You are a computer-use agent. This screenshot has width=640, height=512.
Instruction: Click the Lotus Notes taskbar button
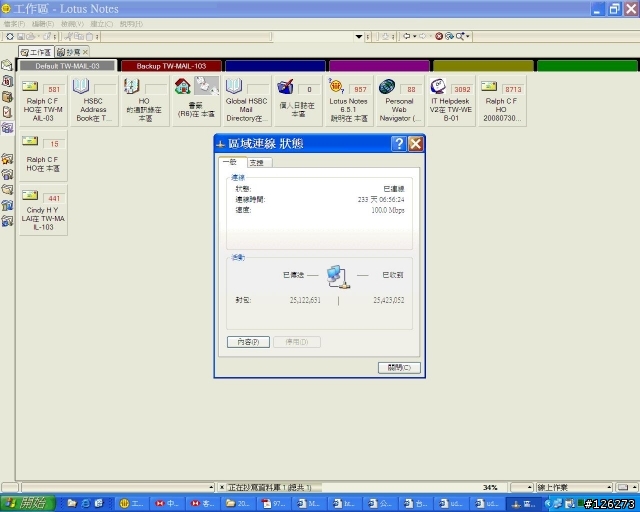pos(131,503)
